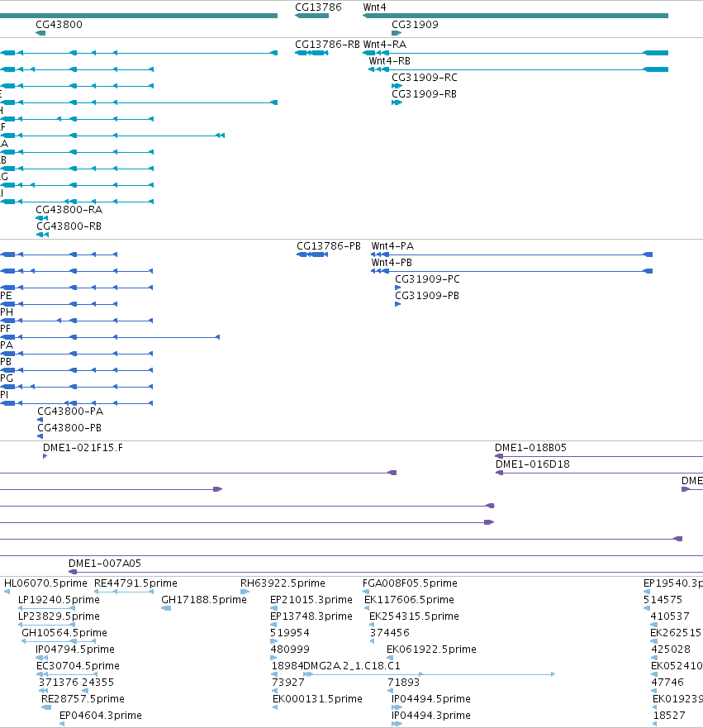Select transcript CG43800-RA
Screen dimensions: 703x728
(x=69, y=210)
